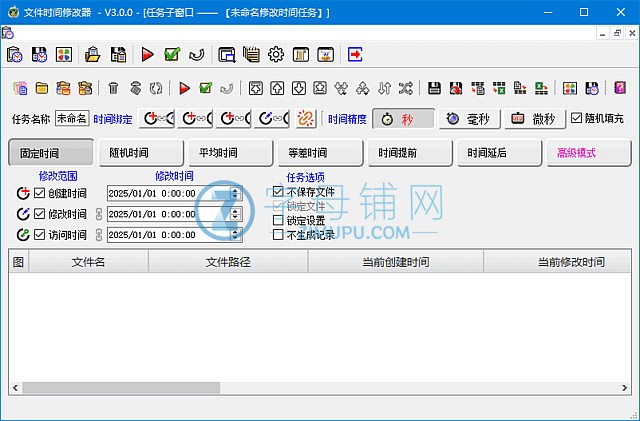The image size is (640, 421).
Task: Click the orange broken-link icon beside time binding
Action: point(306,118)
